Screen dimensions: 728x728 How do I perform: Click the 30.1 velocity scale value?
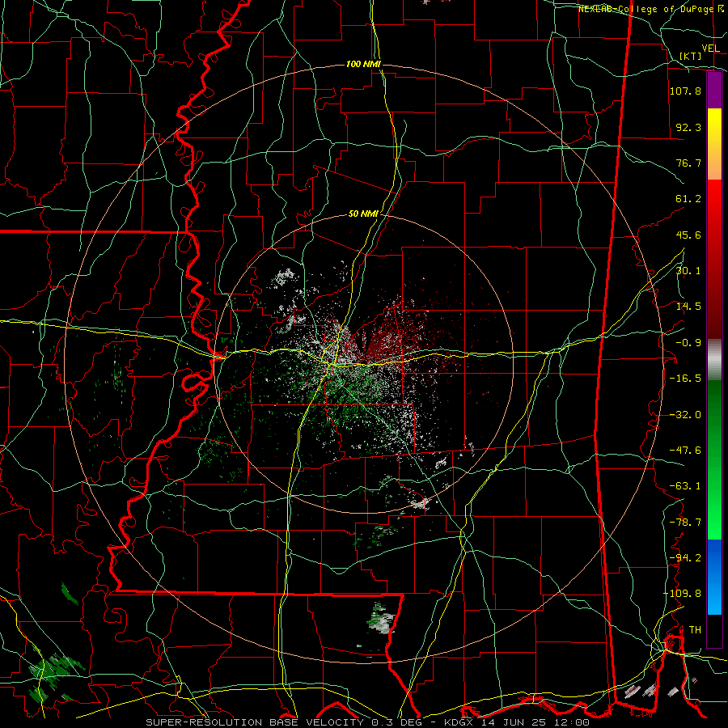(688, 271)
